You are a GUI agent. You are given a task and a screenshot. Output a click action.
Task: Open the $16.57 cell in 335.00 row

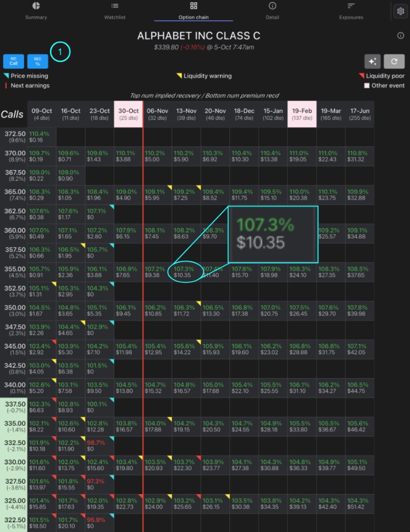[128, 426]
